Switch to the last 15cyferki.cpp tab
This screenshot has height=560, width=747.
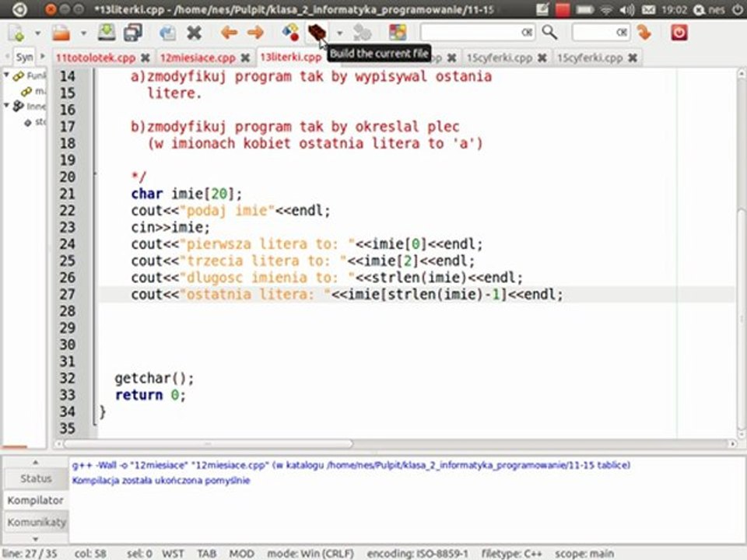[x=590, y=58]
